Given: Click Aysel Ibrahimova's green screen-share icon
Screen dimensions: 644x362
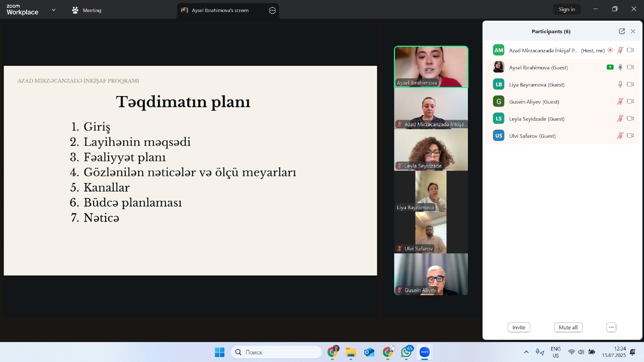Looking at the screenshot, I should click(610, 67).
